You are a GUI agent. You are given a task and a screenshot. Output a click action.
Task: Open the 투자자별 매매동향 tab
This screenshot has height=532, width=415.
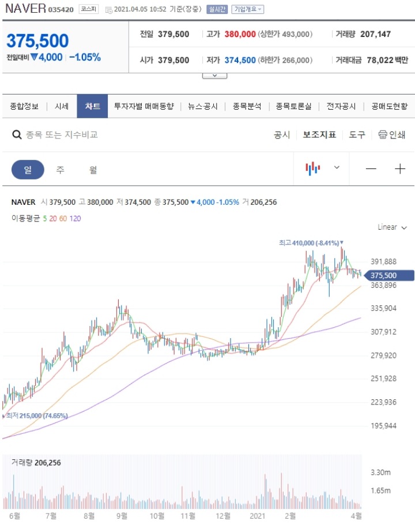point(144,106)
